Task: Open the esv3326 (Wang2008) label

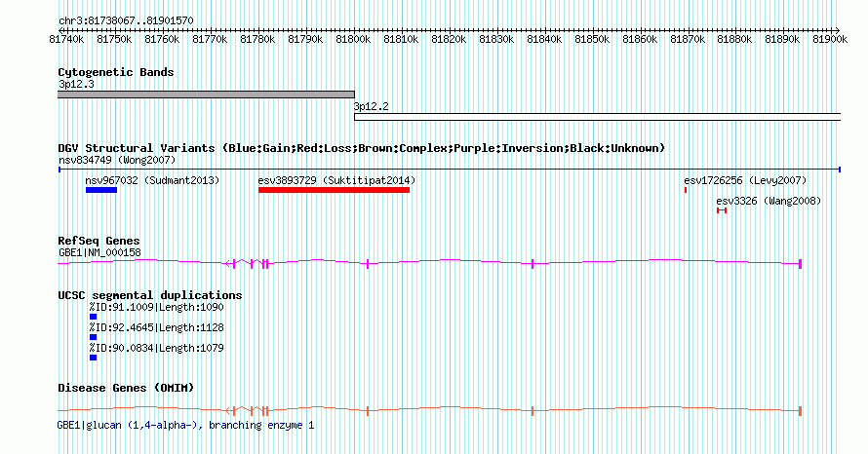Action: 769,201
